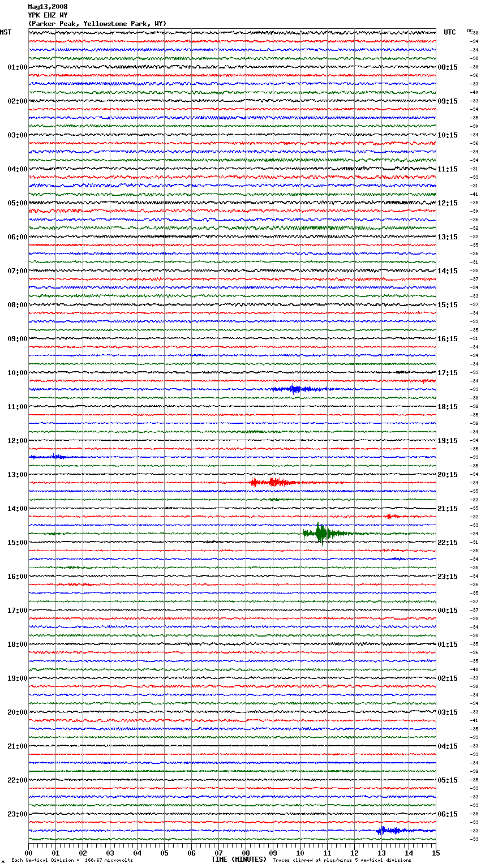Viewport: 481px width, 868px height.
Task: Click the 14:15 UTC time label
Action: point(448,271)
